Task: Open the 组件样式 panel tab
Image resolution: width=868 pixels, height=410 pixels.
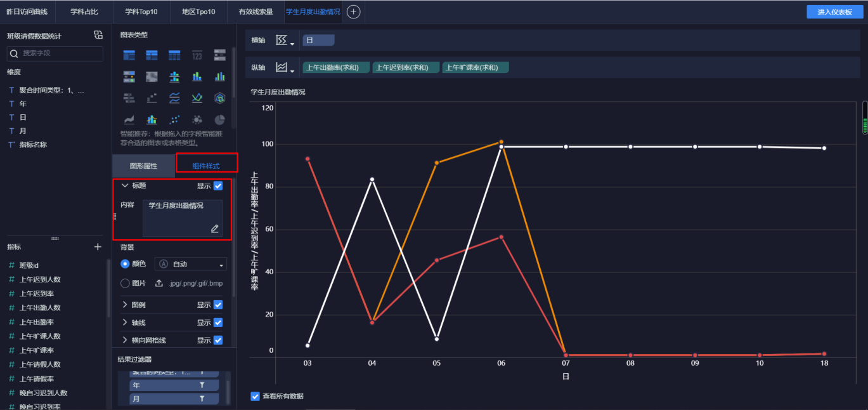Action: click(206, 166)
